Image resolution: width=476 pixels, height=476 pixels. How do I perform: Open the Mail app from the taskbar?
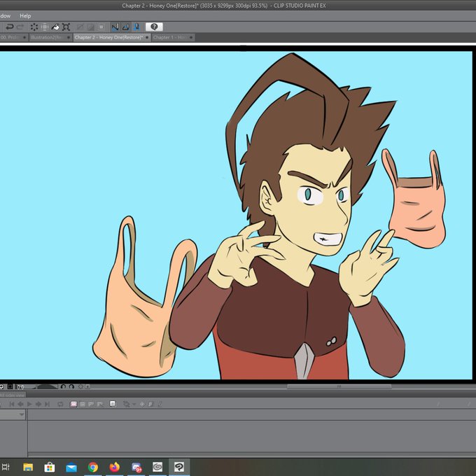click(71, 467)
